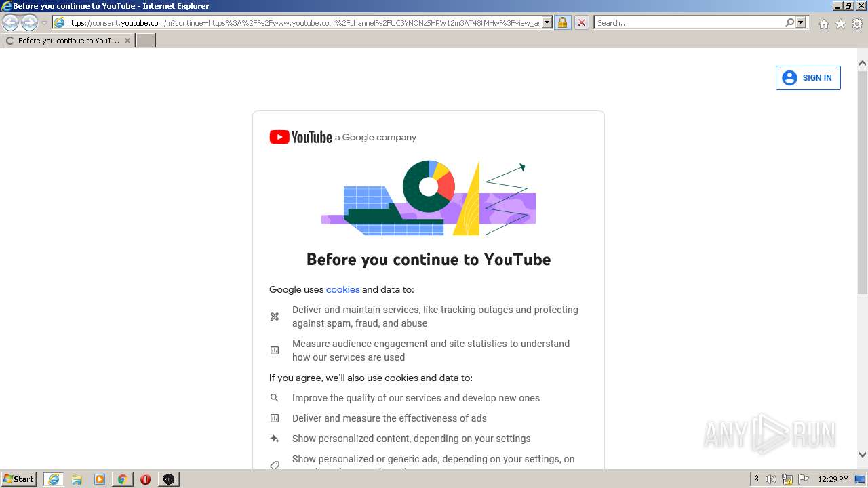
Task: Open the Windows Start menu
Action: (19, 479)
